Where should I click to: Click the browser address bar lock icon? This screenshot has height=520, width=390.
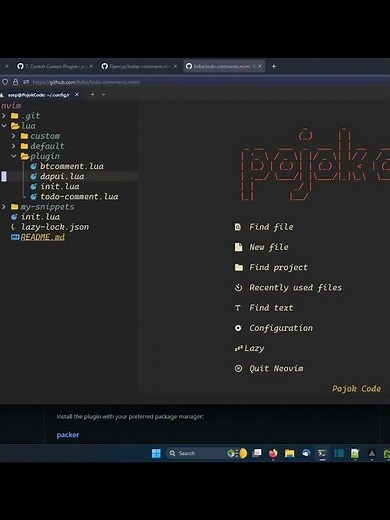[15, 82]
